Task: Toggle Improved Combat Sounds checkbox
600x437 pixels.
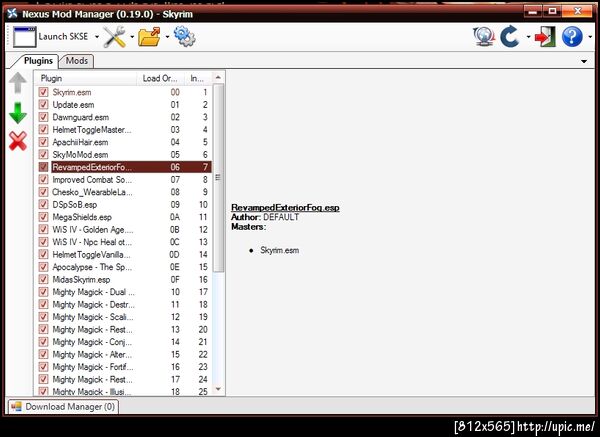Action: pyautogui.click(x=43, y=179)
